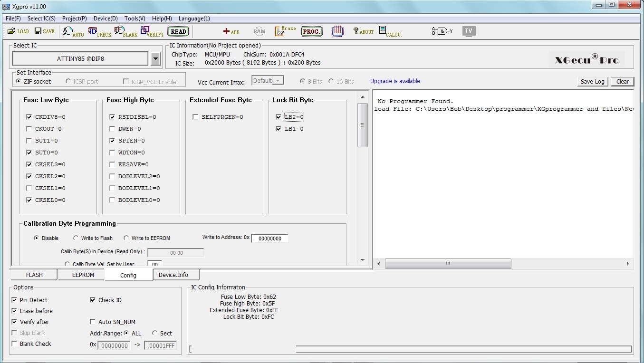Enable the CKOUT=0 fuse checkbox

tap(29, 128)
